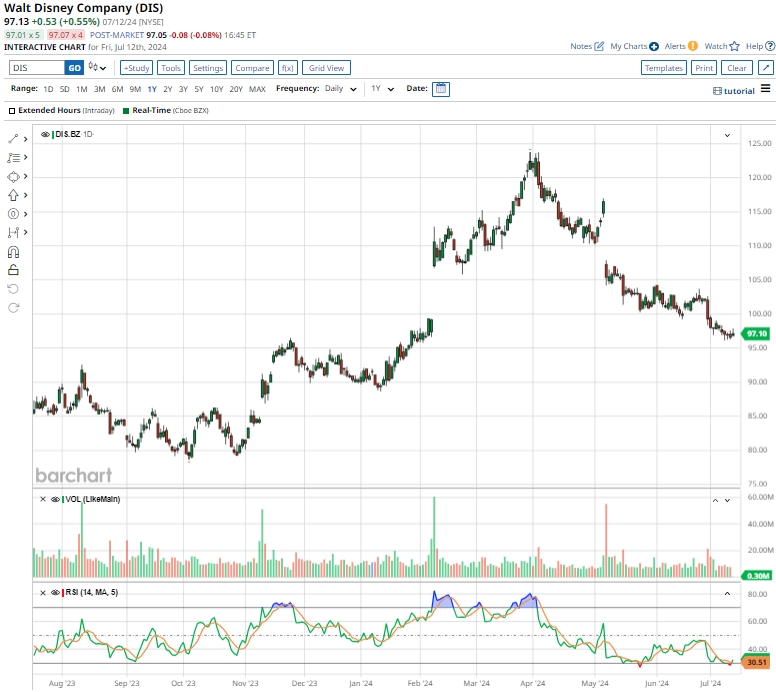Enable the Extended Hours checkbox
This screenshot has height=692, width=776.
pos(12,110)
